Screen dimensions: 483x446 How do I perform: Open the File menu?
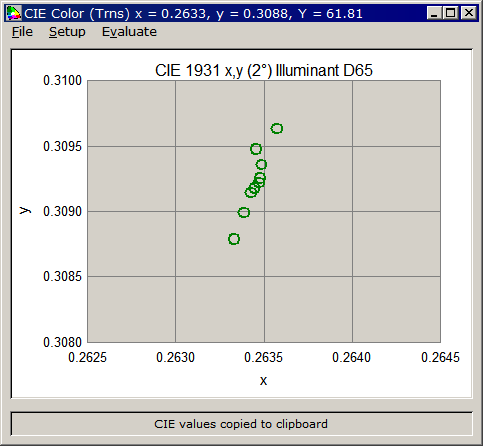pyautogui.click(x=22, y=32)
